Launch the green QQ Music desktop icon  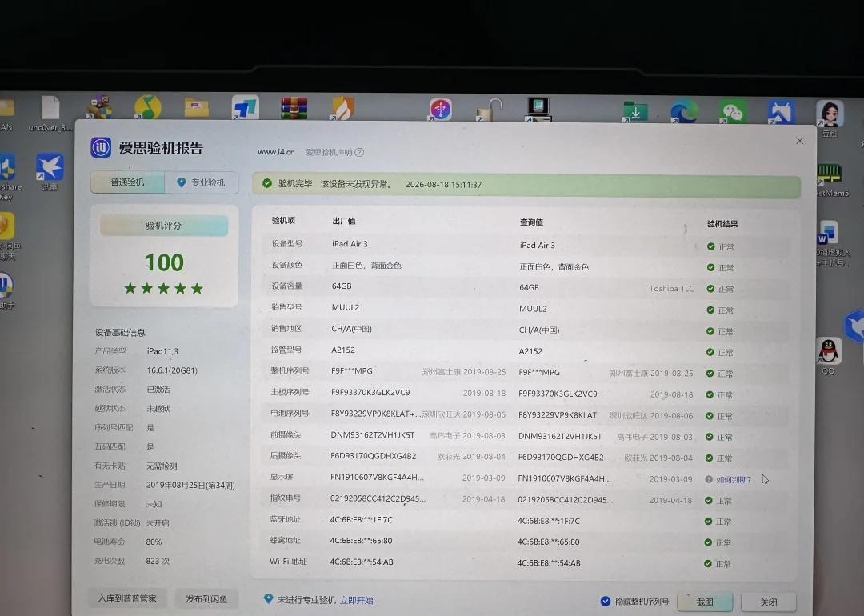click(148, 107)
